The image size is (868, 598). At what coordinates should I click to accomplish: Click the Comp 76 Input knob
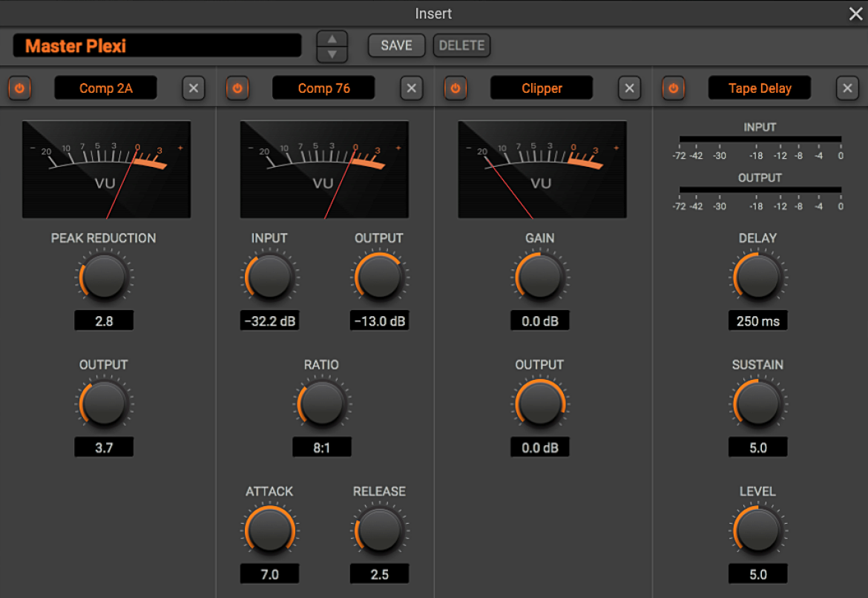(269, 277)
